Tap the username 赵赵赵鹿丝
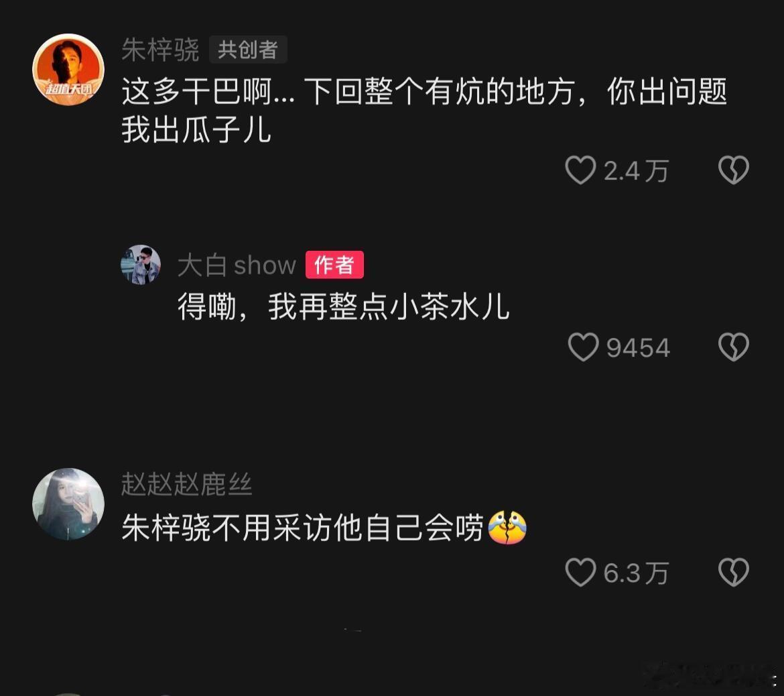The image size is (784, 696). (x=187, y=484)
